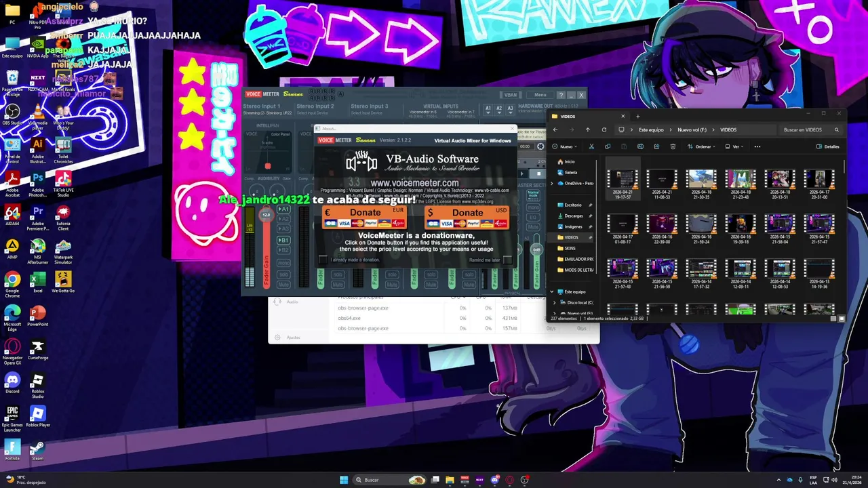Open Fortnite desktop shortcut
The image size is (868, 488).
(x=12, y=450)
